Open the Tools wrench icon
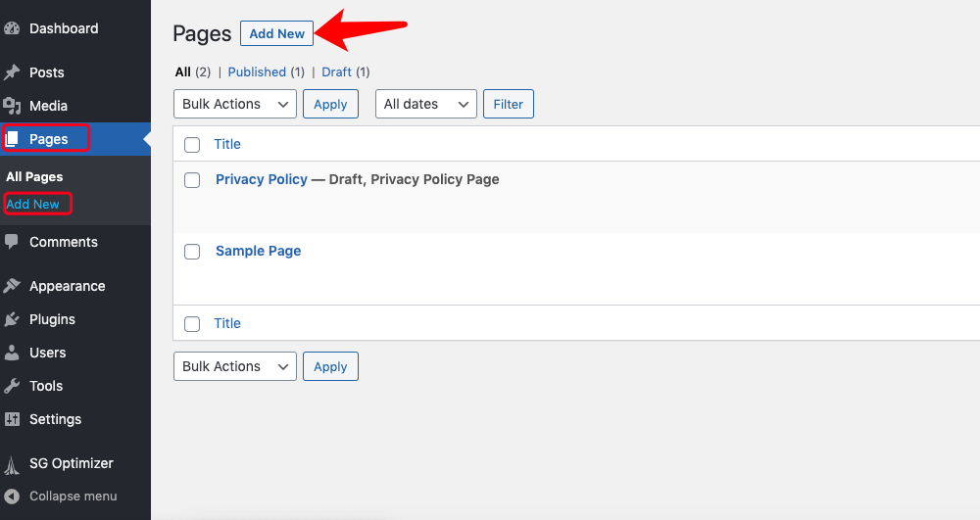Viewport: 980px width, 520px height. [x=12, y=386]
